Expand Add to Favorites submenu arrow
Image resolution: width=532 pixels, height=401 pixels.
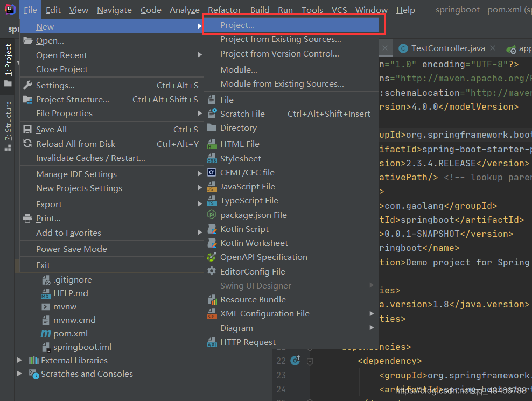tap(200, 233)
